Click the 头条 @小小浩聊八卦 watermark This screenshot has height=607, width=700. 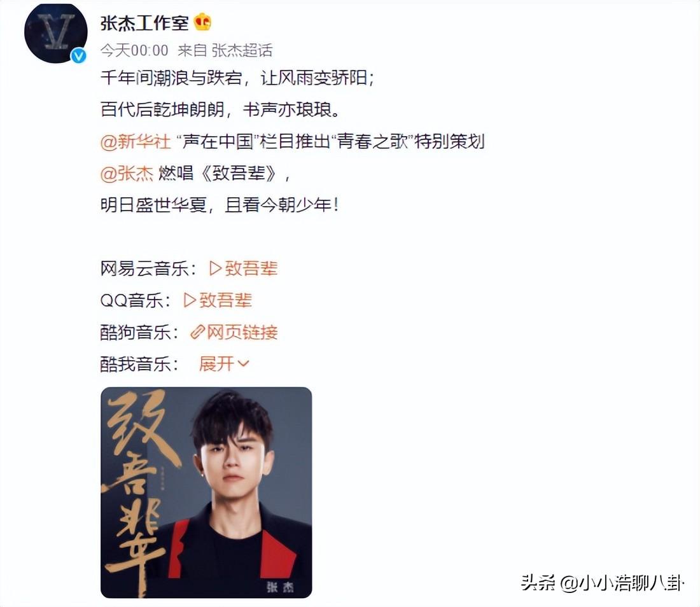pos(602,583)
